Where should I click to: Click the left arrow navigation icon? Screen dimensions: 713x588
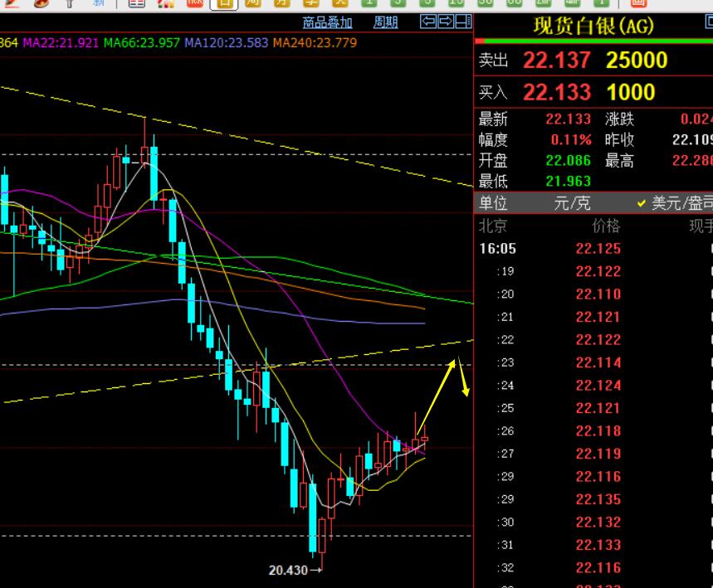428,22
